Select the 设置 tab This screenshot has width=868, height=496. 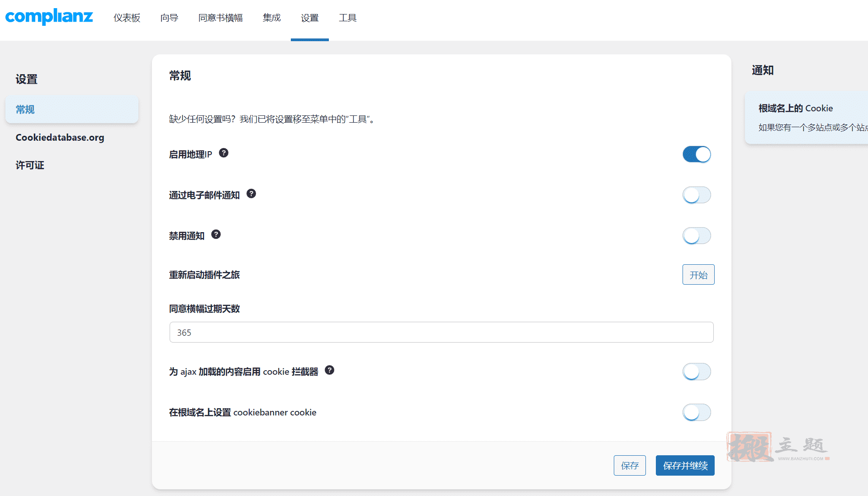(310, 18)
